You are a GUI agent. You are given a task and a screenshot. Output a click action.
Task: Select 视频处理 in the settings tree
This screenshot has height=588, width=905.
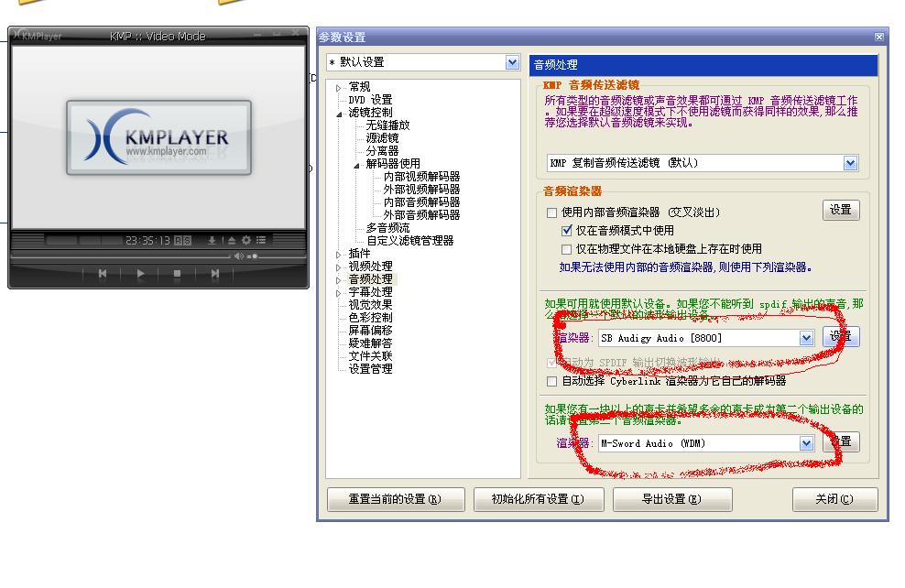coord(370,267)
